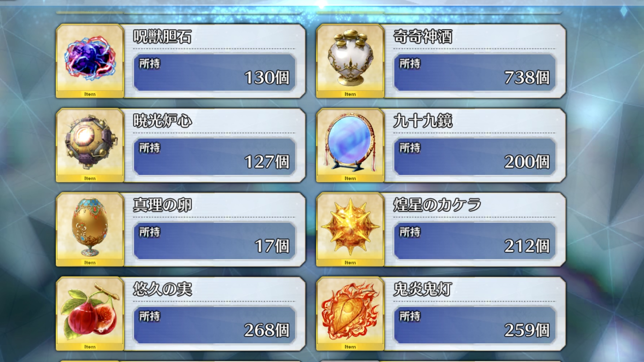The height and width of the screenshot is (362, 644).
Task: Click the 奇奇神酒 738個 count bar
Action: pyautogui.click(x=475, y=72)
